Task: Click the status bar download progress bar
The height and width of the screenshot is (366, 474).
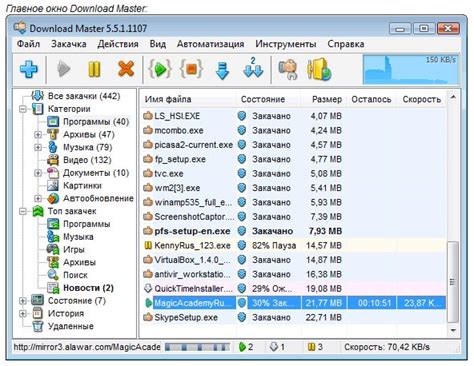Action: click(x=197, y=347)
